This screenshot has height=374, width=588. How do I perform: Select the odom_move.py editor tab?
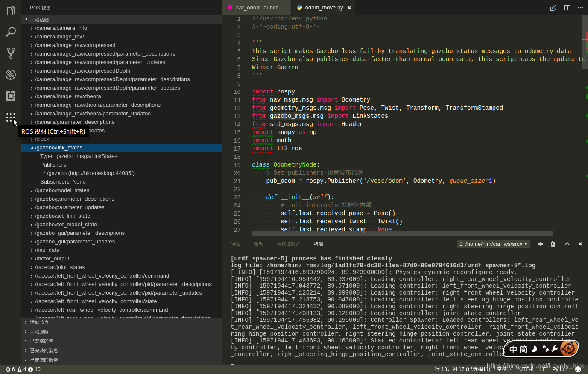tap(324, 8)
